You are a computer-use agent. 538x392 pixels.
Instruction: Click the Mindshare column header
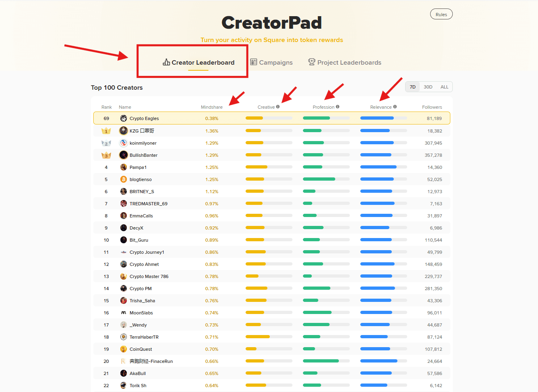coord(212,107)
